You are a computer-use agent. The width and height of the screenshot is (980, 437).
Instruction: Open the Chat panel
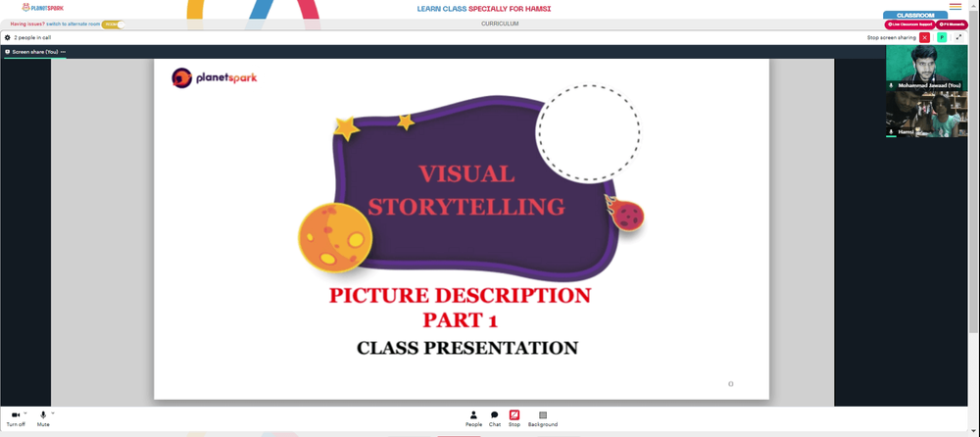coord(494,418)
